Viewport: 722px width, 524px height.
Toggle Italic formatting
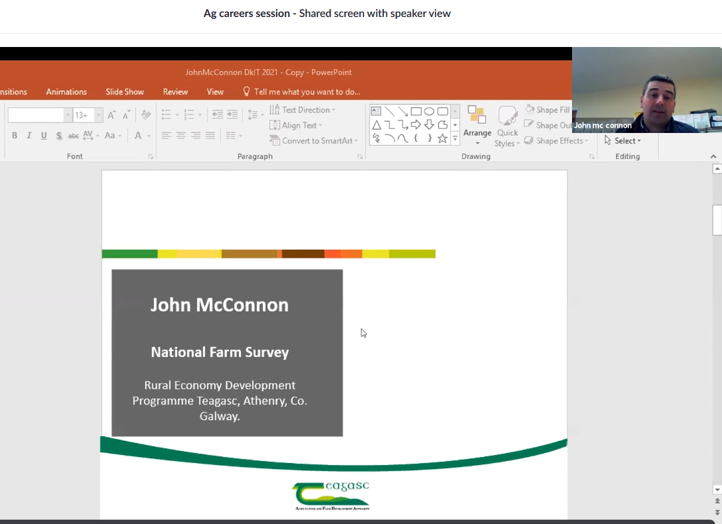point(29,135)
